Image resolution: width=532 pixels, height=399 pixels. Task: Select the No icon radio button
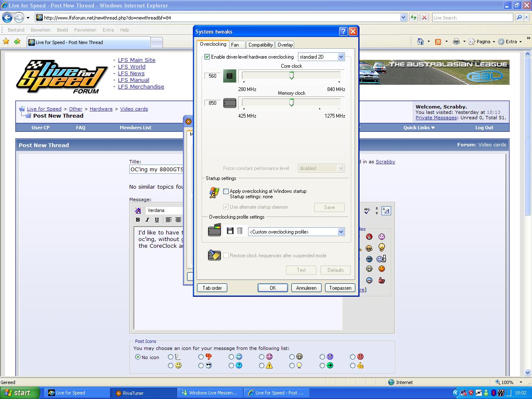click(x=138, y=357)
